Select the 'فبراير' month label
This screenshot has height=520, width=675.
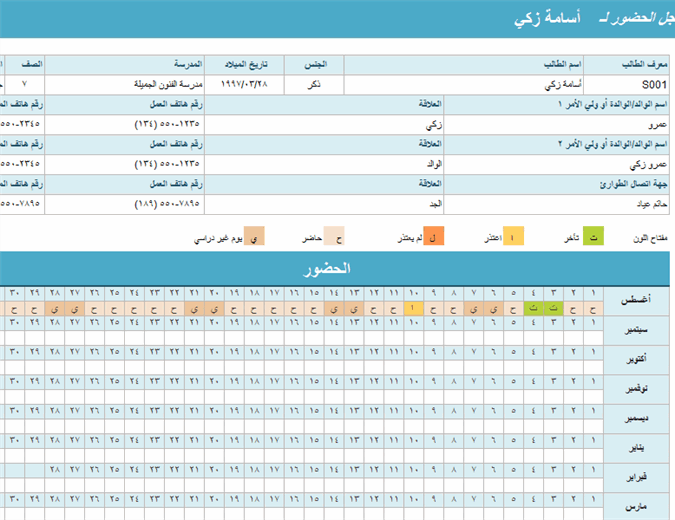636,477
